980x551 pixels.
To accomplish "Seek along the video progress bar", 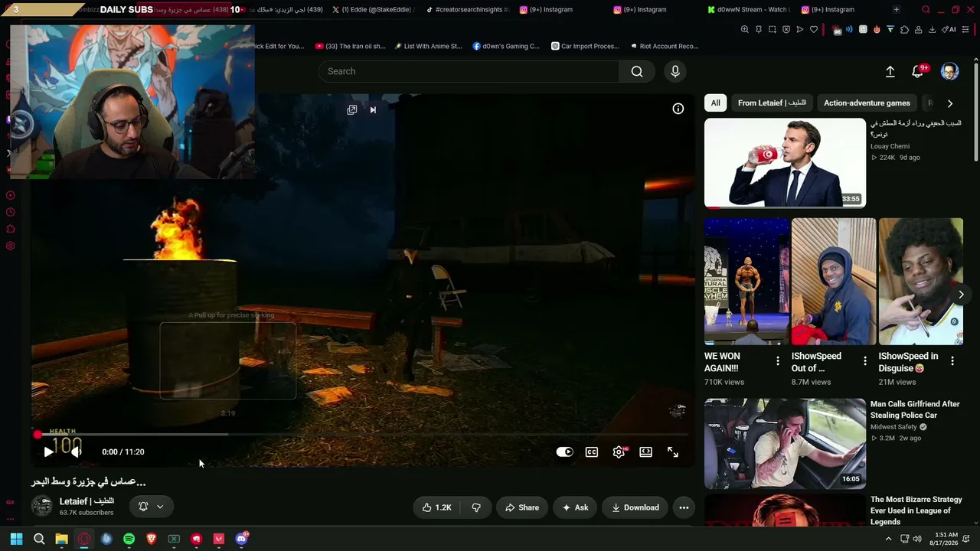I will point(360,435).
